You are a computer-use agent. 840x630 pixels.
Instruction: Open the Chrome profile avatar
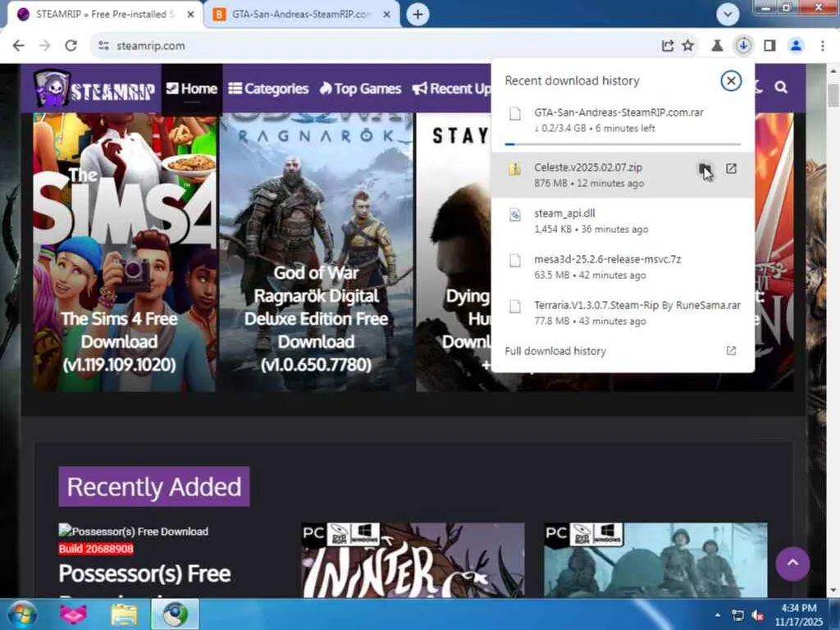click(796, 46)
